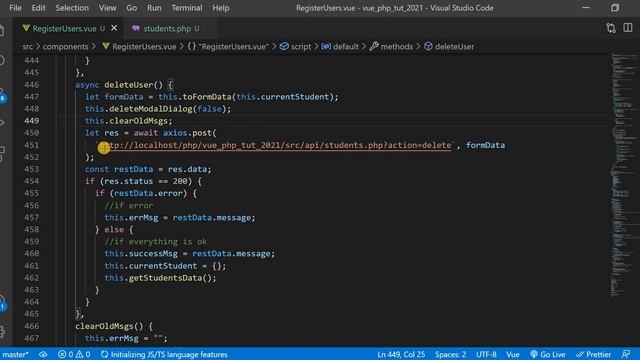Select the src breadcrumb

(27, 47)
